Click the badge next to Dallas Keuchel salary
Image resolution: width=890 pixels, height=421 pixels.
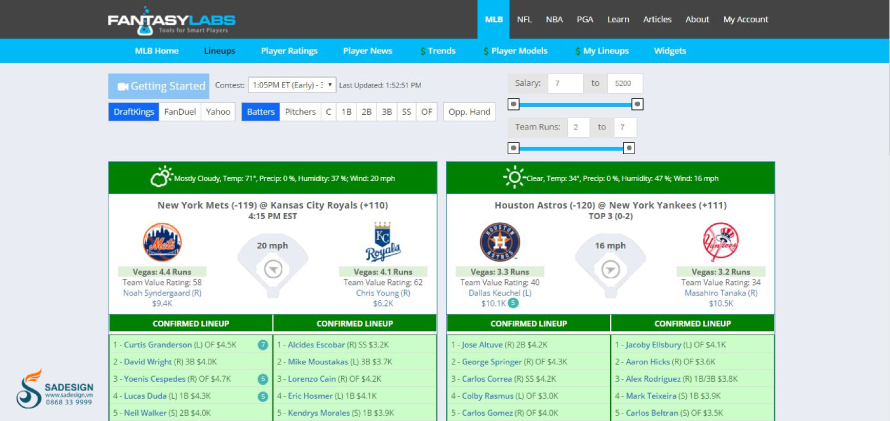(513, 304)
